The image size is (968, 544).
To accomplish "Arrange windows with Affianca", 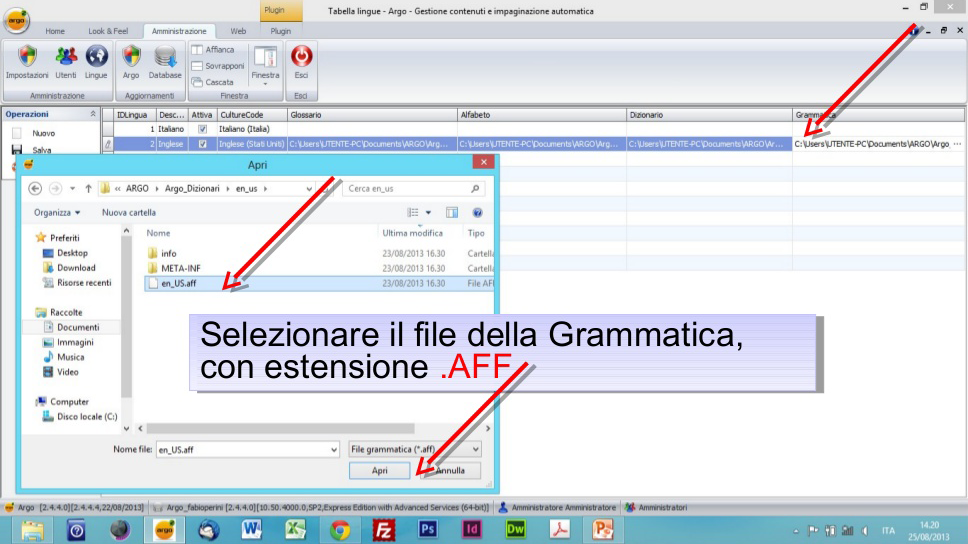I will pos(213,49).
